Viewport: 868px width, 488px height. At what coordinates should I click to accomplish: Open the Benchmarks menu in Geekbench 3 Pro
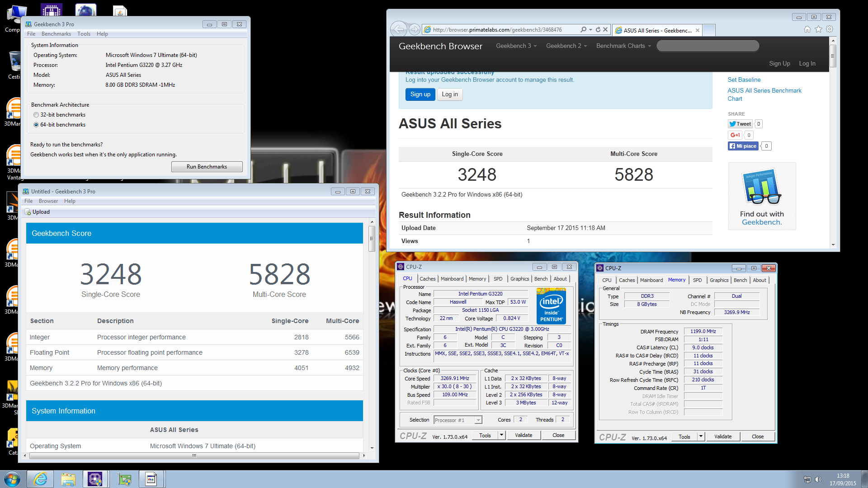56,34
